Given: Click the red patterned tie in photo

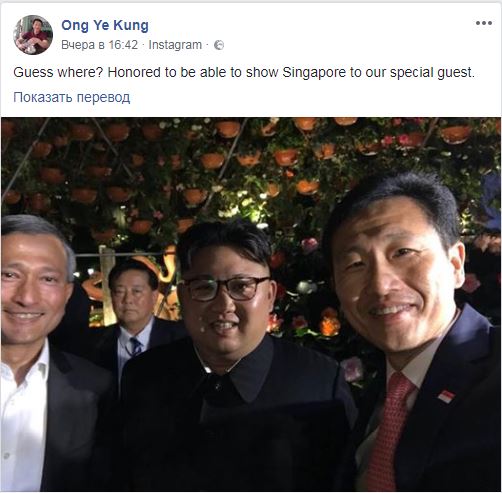Looking at the screenshot, I should pyautogui.click(x=388, y=433).
